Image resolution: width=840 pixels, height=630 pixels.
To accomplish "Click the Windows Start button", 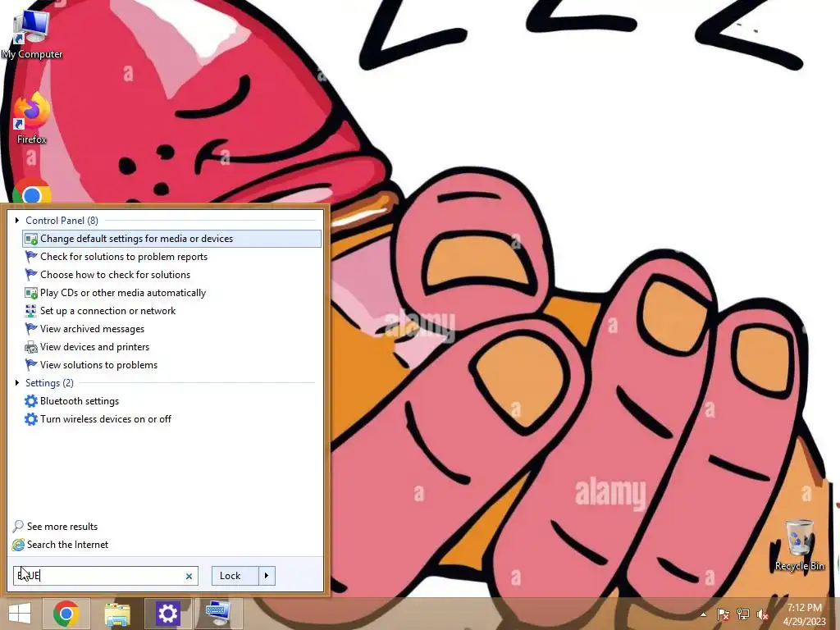I will pos(20,614).
